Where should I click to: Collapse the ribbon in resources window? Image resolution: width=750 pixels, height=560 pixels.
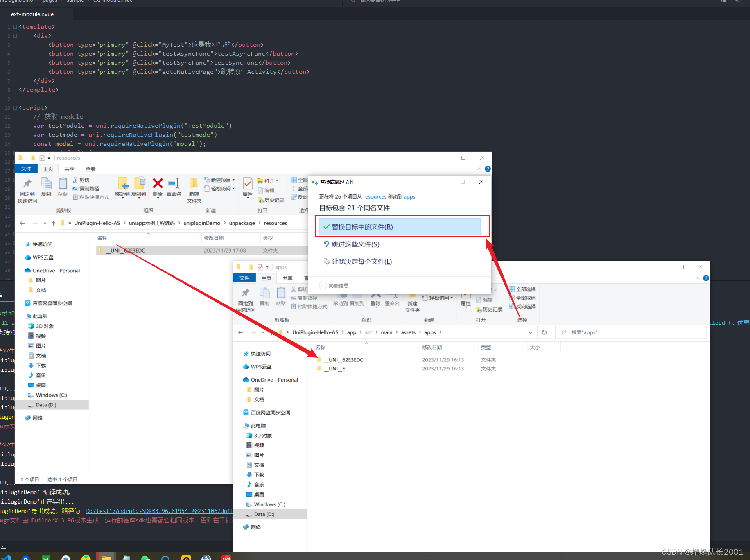[479, 169]
